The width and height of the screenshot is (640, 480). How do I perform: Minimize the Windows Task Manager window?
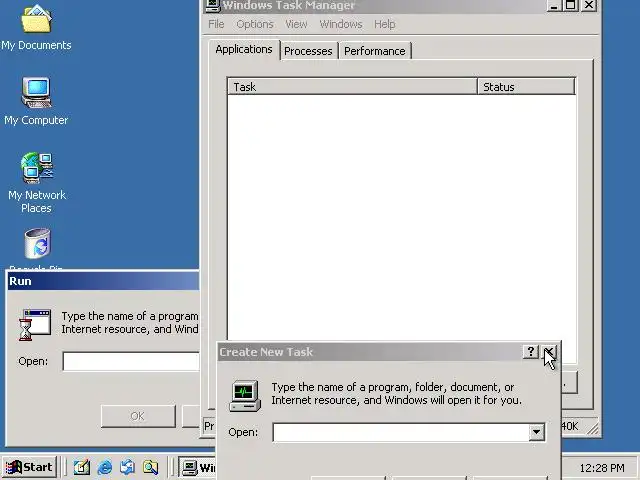553,5
